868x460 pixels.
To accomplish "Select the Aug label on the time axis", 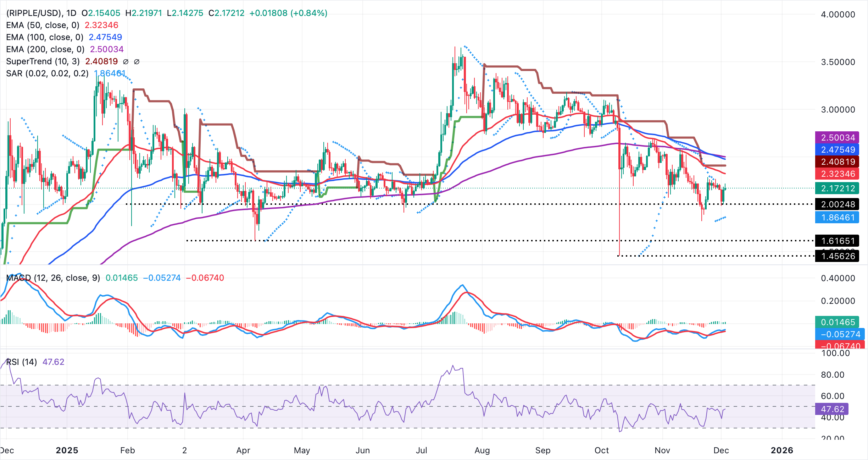I will click(x=482, y=450).
